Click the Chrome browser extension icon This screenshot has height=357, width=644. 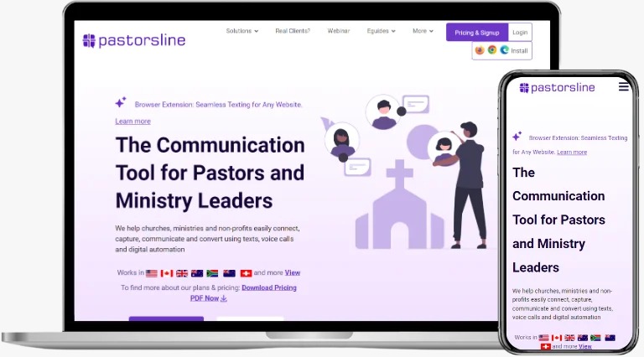tap(492, 50)
